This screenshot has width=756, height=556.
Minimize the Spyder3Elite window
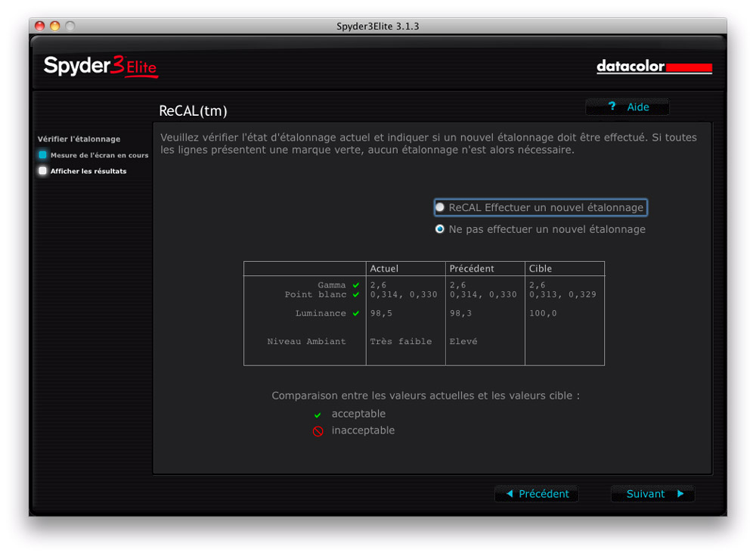(x=55, y=26)
